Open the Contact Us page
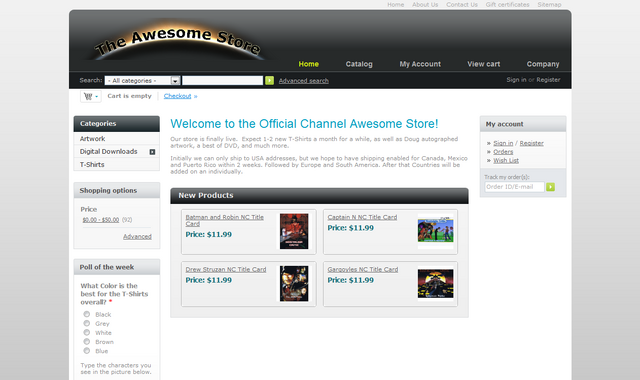 [462, 4]
